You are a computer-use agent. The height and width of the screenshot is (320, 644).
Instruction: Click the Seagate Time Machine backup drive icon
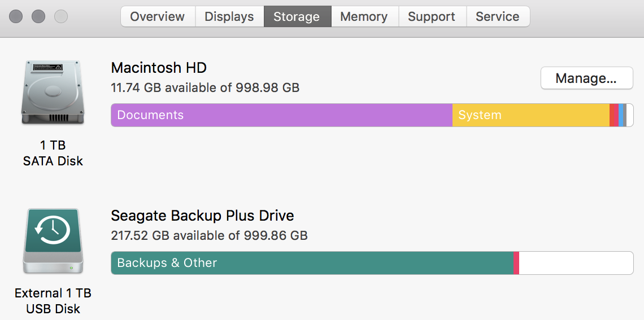point(53,241)
